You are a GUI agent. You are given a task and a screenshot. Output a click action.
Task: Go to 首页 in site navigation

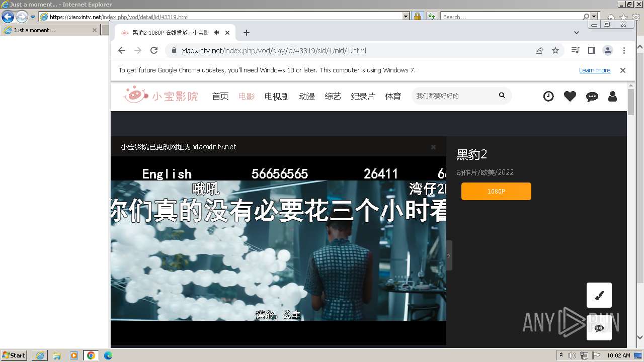coord(220,96)
